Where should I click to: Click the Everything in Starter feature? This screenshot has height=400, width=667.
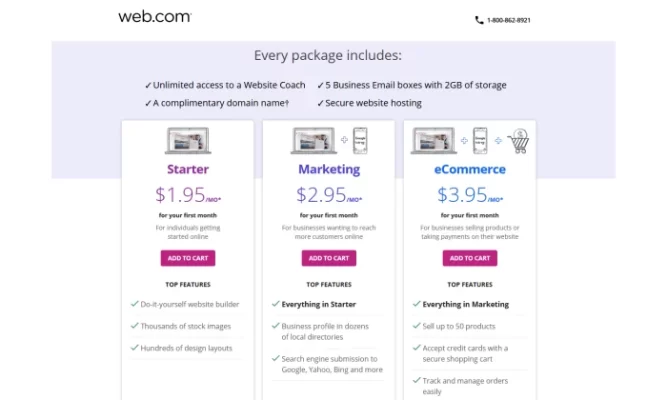click(319, 304)
